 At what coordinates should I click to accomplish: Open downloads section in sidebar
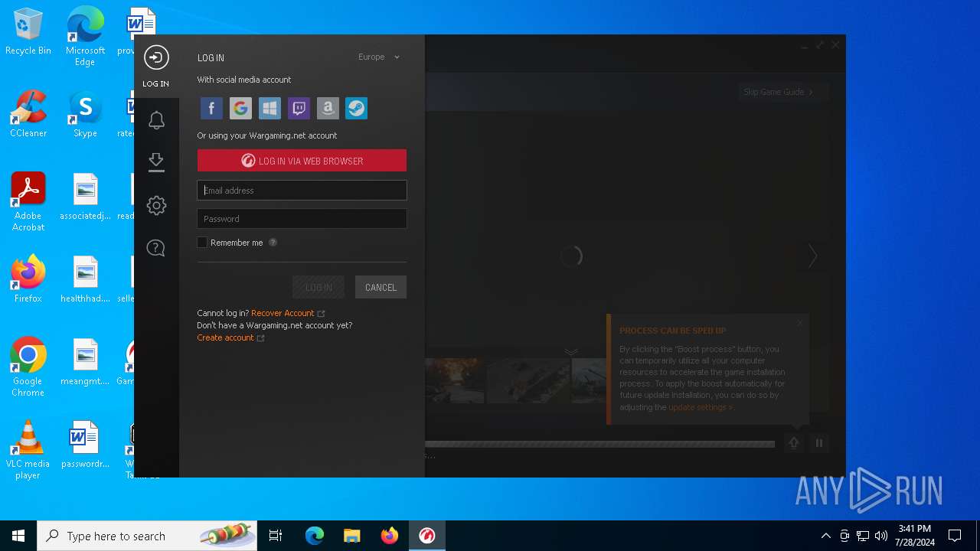[156, 162]
